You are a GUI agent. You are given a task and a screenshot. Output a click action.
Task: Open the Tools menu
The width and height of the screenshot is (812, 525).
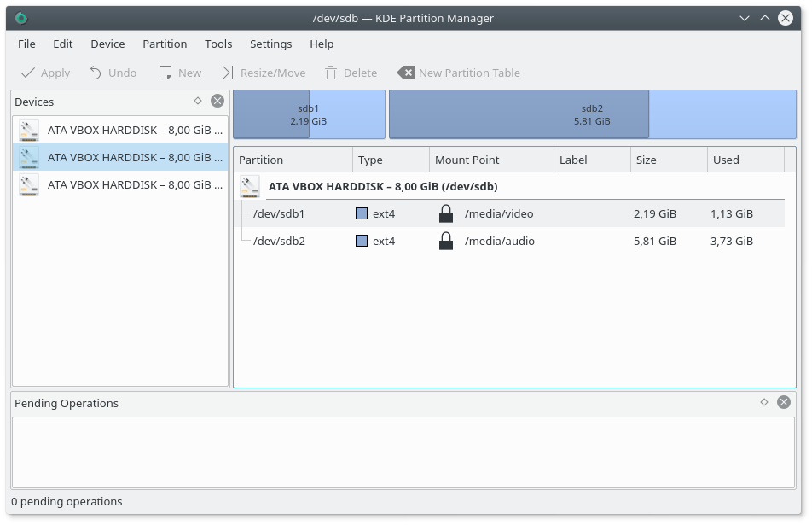click(218, 44)
